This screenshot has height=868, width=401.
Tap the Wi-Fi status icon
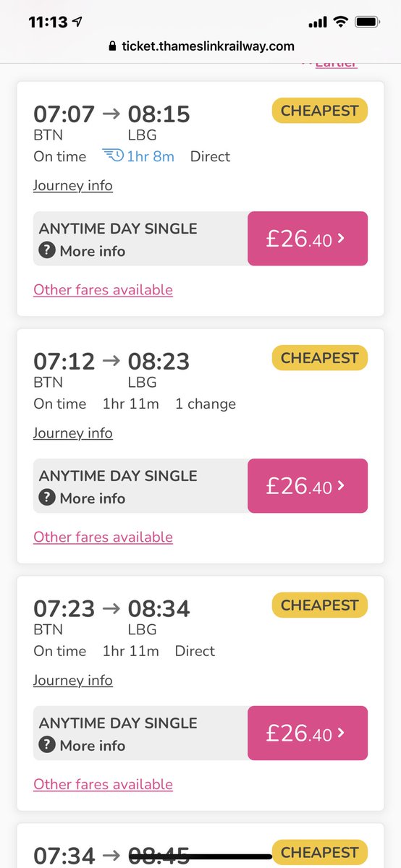[340, 22]
